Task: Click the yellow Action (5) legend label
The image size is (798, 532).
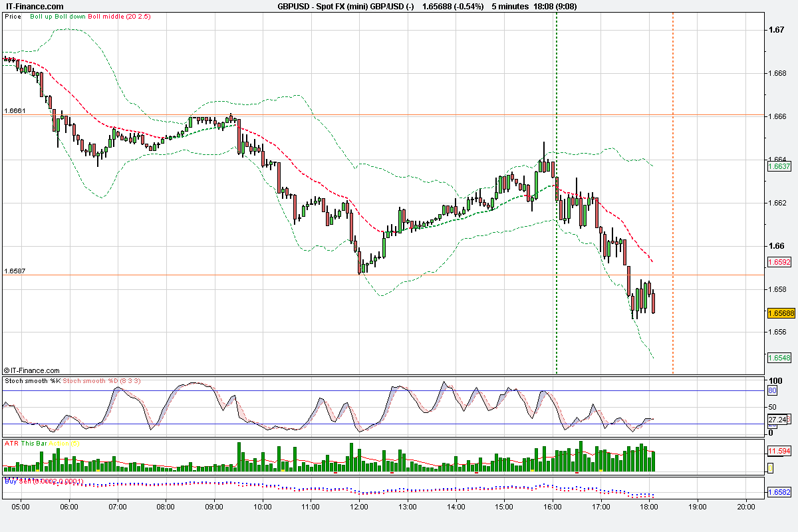Action: click(x=63, y=443)
